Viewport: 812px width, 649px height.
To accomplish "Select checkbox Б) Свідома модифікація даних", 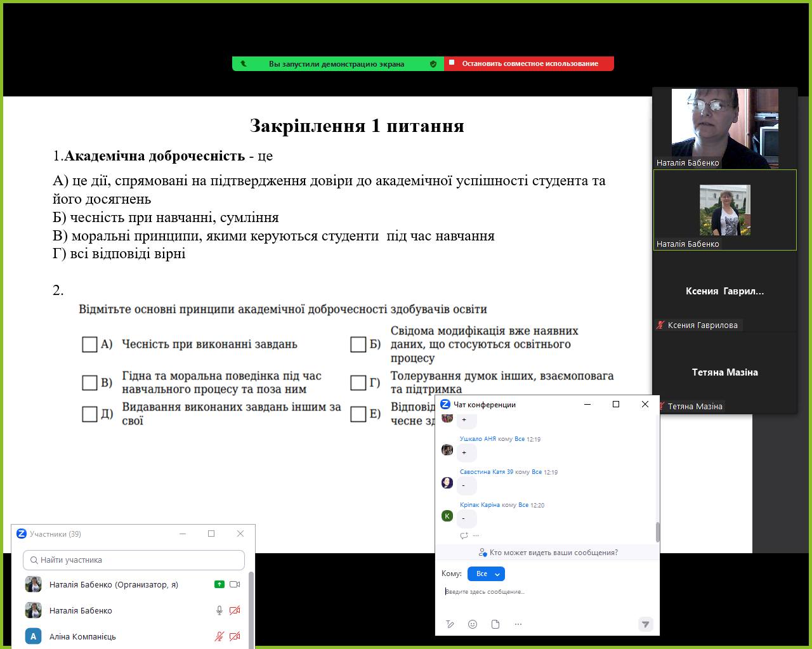I will click(358, 344).
